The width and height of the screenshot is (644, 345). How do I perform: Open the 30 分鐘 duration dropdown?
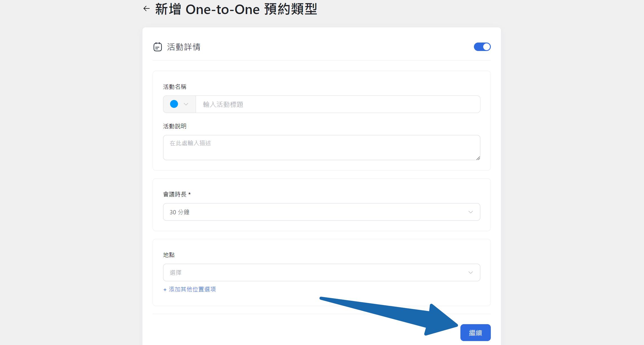[322, 212]
